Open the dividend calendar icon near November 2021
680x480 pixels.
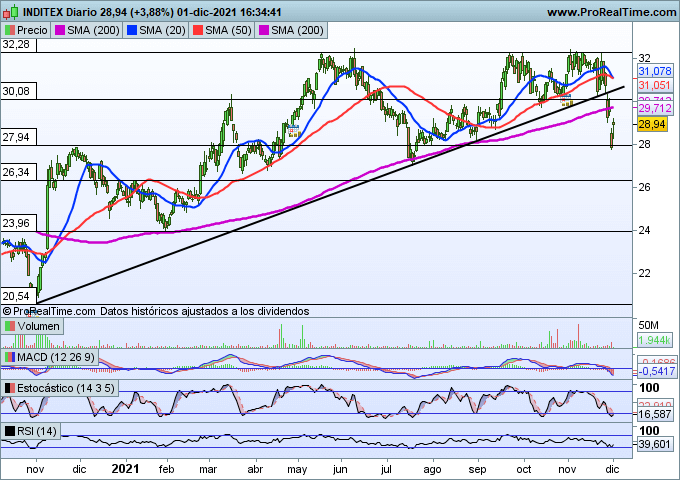pos(566,100)
